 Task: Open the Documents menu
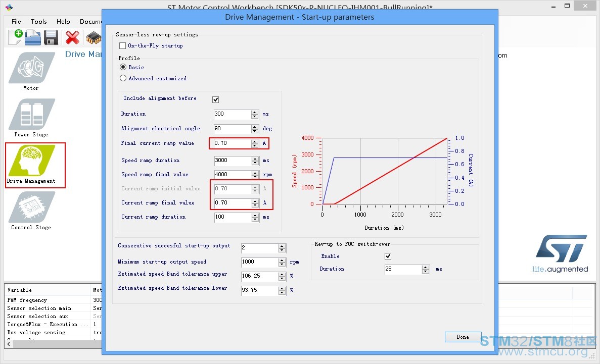click(x=90, y=21)
